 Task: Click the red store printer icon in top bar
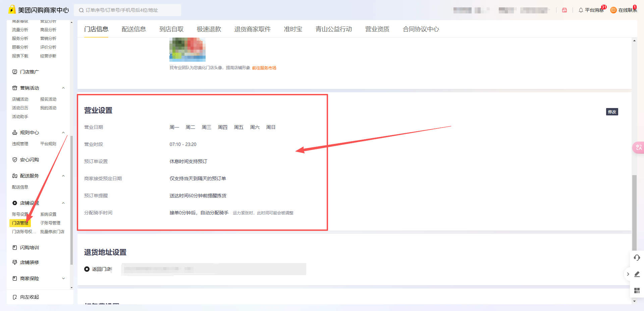pyautogui.click(x=565, y=10)
